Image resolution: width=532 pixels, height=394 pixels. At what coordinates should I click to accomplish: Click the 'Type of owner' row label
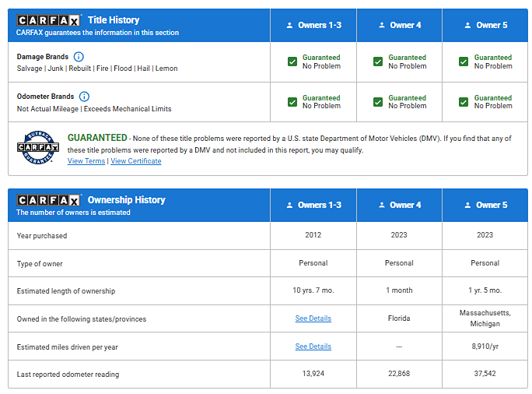click(40, 263)
